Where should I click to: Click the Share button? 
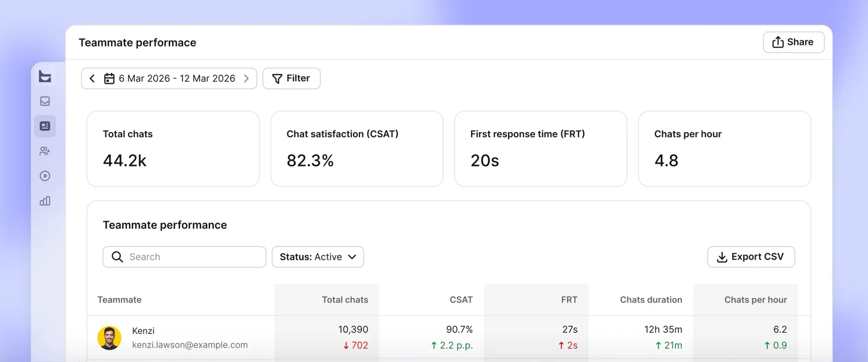click(794, 42)
